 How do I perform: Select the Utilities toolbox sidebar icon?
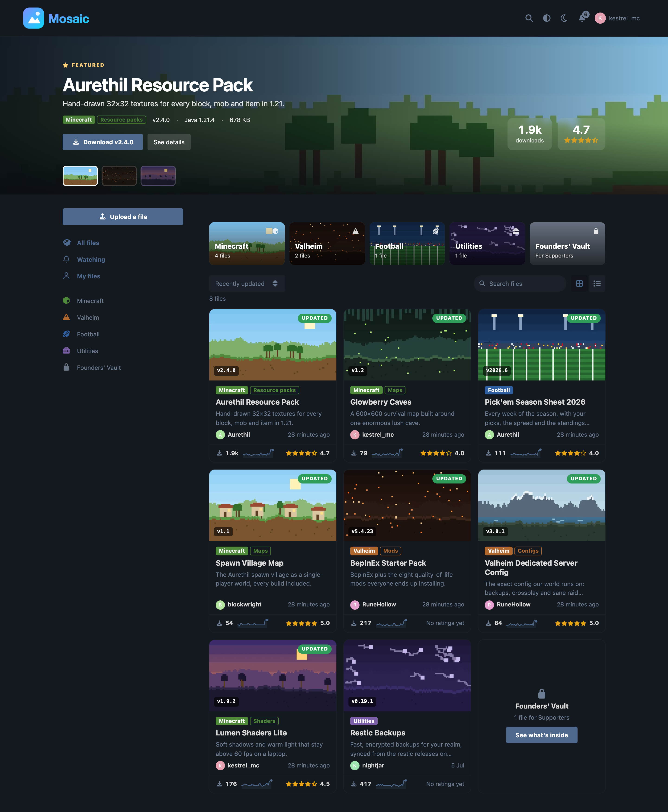click(x=67, y=351)
